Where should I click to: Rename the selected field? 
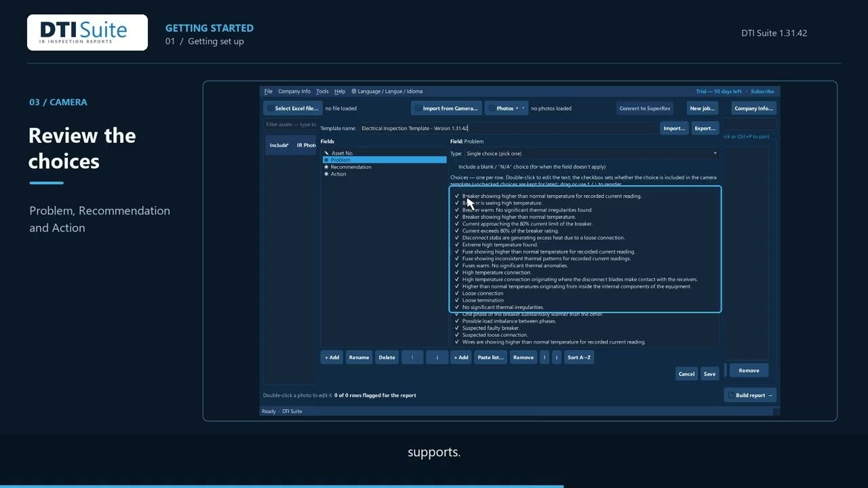click(x=359, y=357)
